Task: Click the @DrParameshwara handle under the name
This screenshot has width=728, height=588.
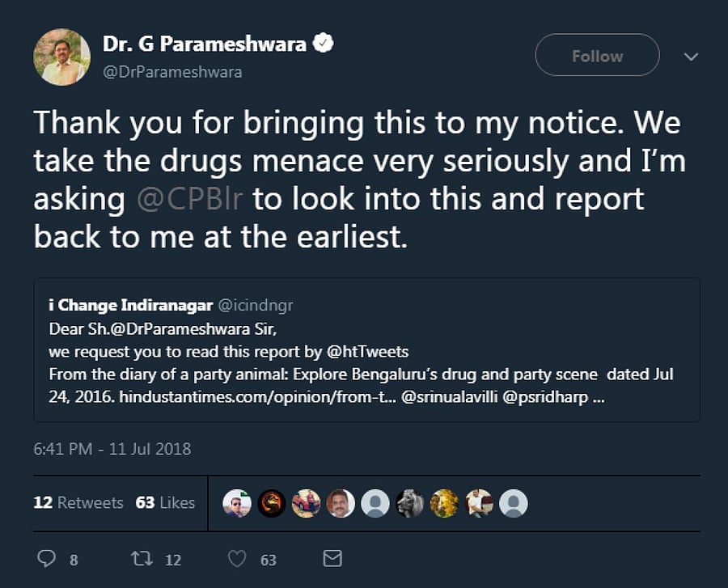Action: coord(171,72)
